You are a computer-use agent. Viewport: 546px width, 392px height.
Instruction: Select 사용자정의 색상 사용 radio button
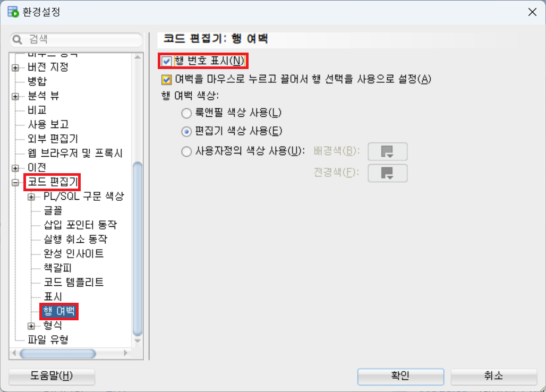pyautogui.click(x=186, y=151)
